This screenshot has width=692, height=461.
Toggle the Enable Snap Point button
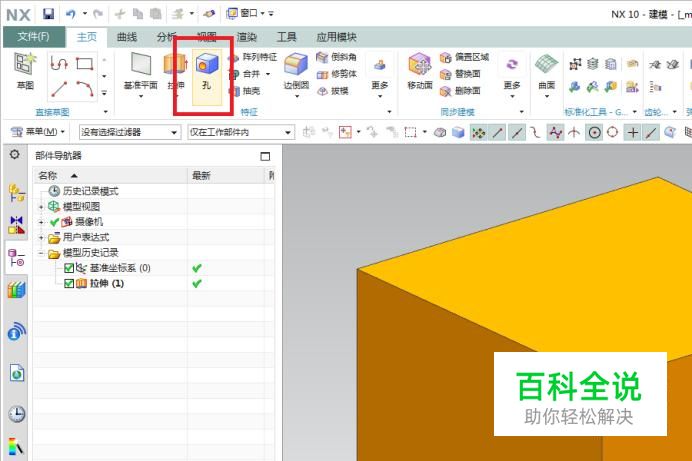[x=478, y=132]
